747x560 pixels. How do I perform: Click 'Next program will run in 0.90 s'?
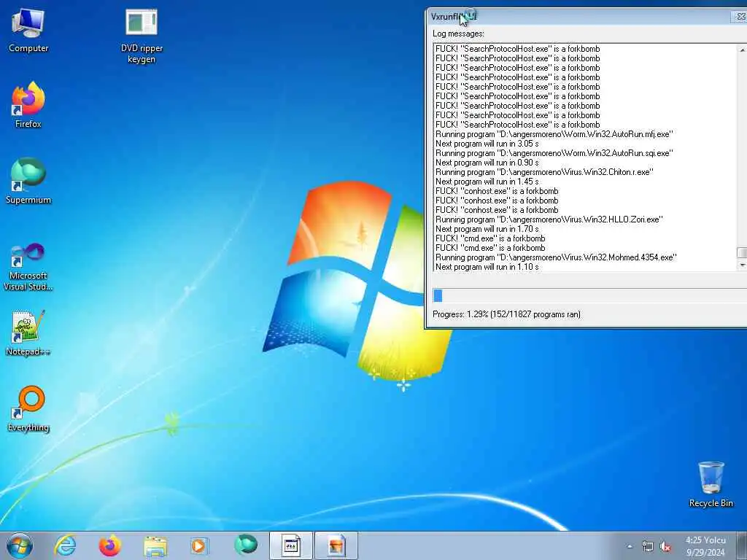pos(487,163)
